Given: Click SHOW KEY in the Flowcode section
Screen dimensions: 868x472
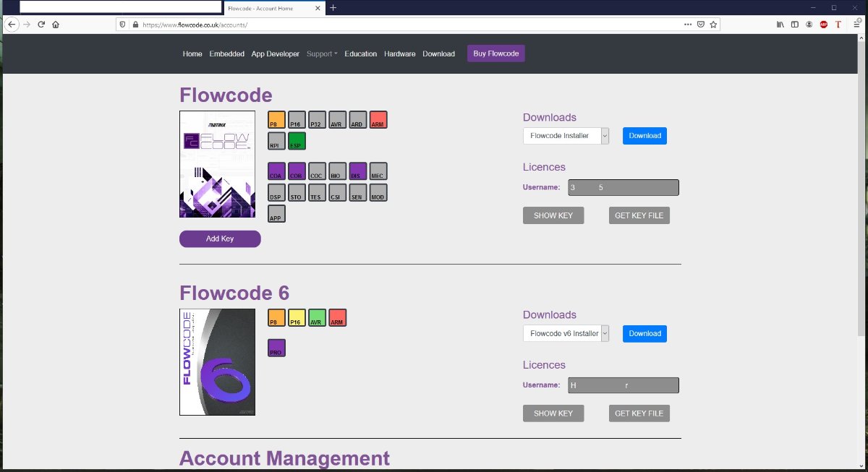Looking at the screenshot, I should 553,215.
